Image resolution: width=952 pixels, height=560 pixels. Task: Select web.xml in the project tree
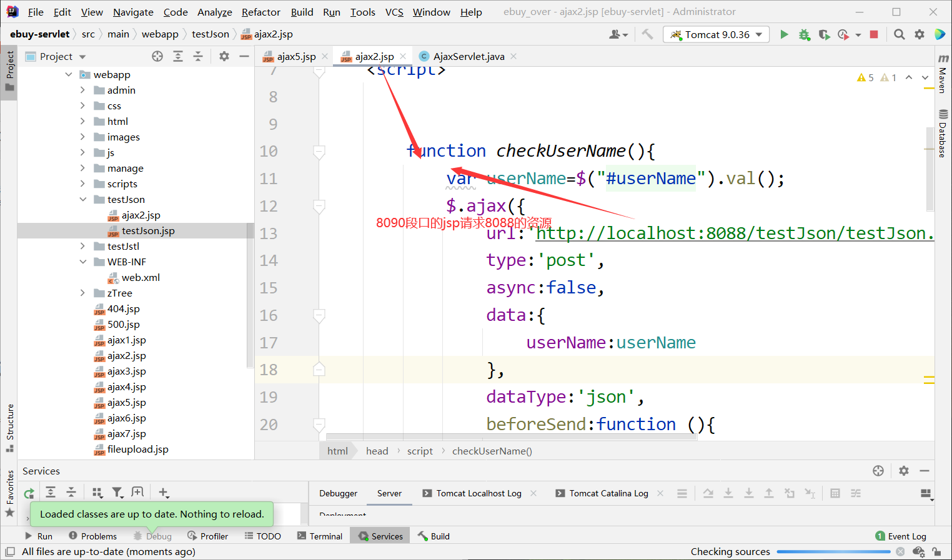141,277
